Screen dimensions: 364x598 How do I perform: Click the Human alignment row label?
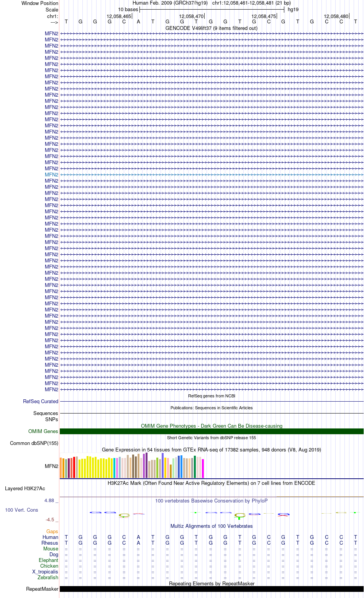(51, 537)
